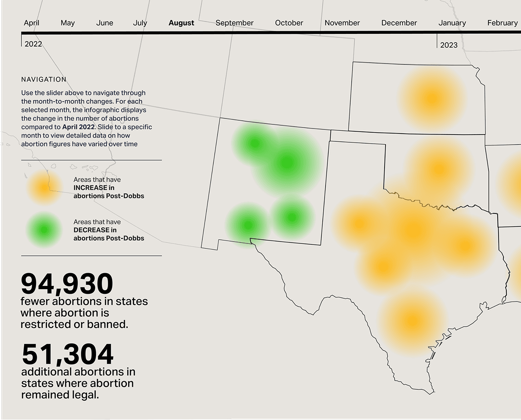This screenshot has height=420, width=521.
Task: Click the orange increase legend swatch
Action: pos(44,188)
